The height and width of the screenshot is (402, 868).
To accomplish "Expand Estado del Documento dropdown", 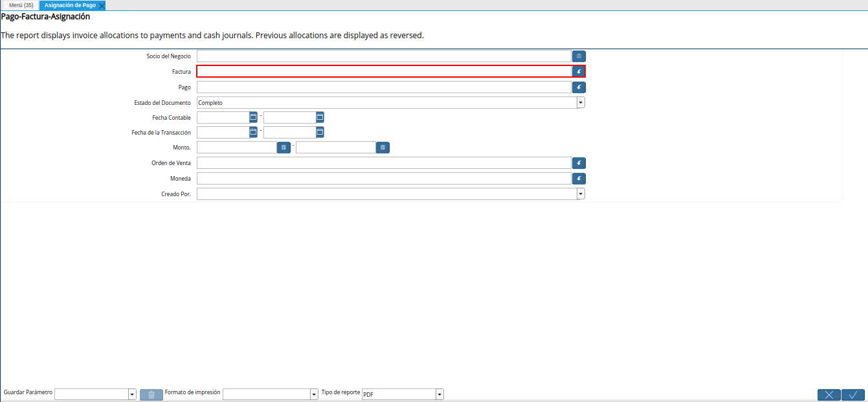I will coord(581,102).
